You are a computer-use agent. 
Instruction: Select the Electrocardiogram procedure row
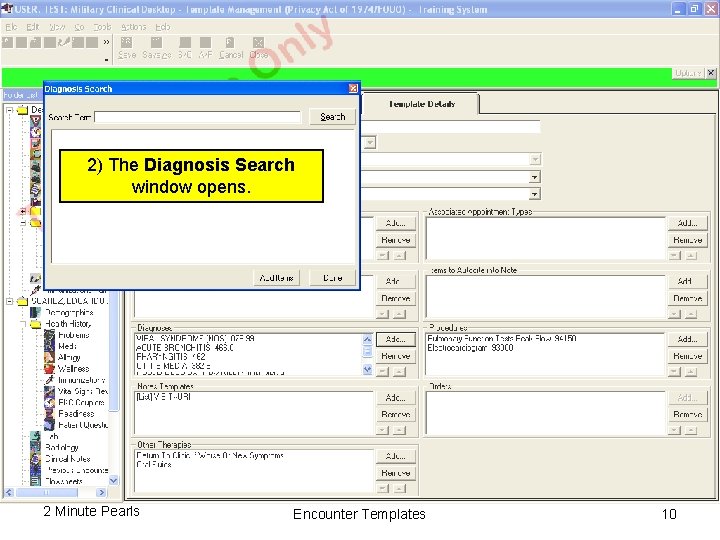(470, 348)
